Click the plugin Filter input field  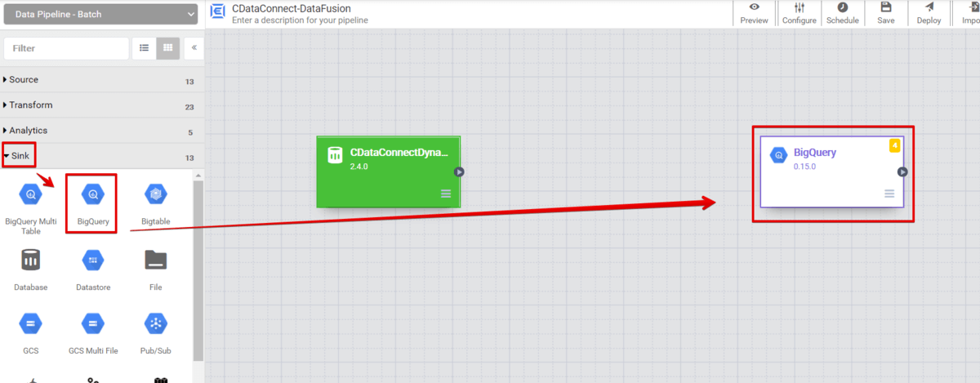[x=66, y=48]
